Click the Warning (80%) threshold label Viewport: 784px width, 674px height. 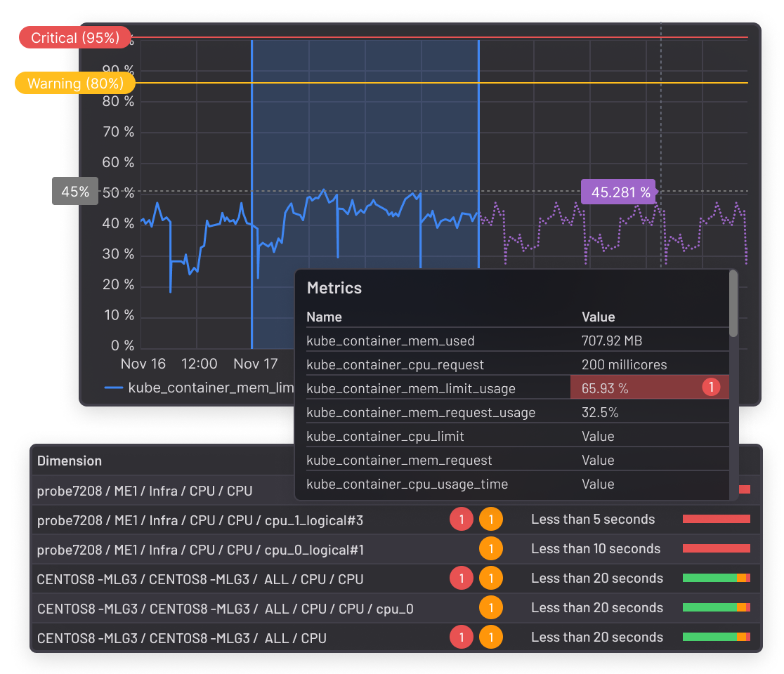pos(75,84)
